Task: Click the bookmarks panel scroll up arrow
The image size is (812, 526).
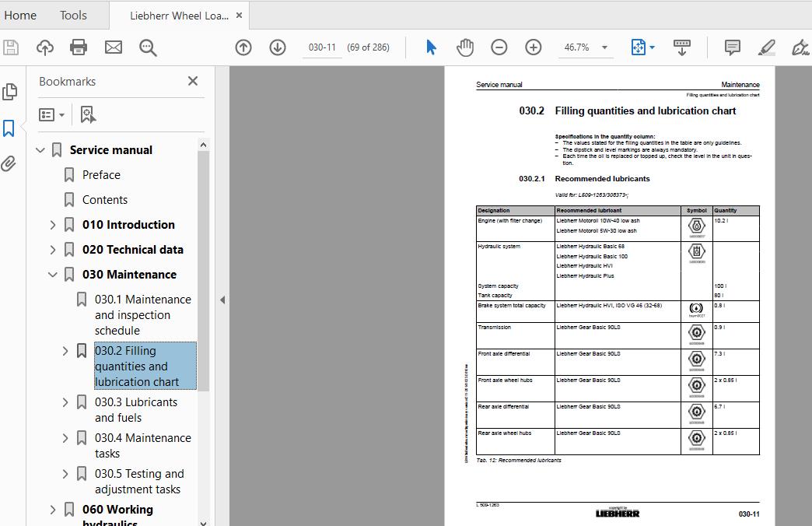Action: point(203,145)
